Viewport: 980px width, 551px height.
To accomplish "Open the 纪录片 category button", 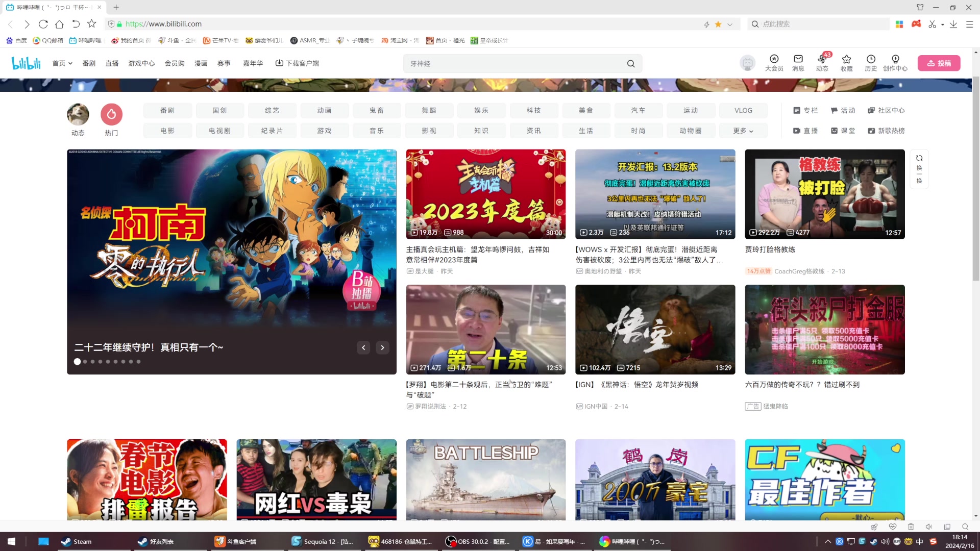I will (x=272, y=131).
